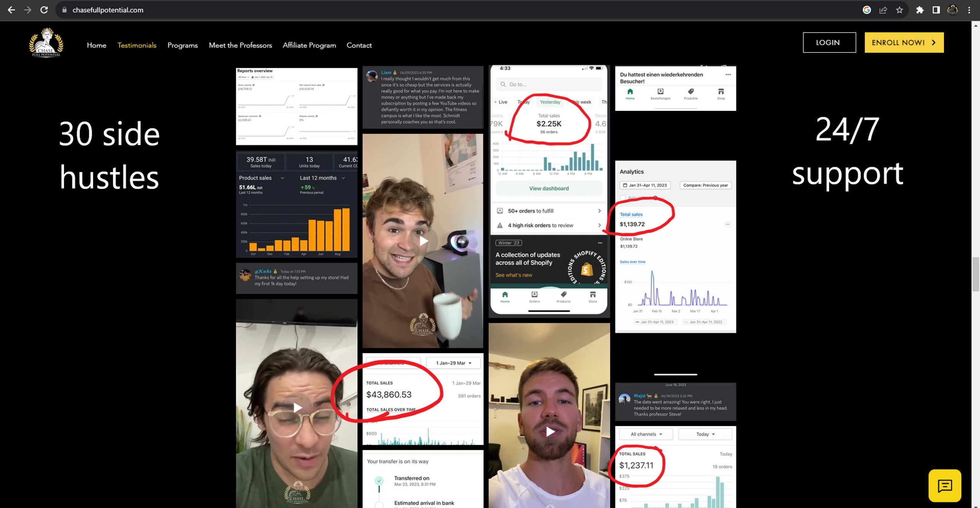Image resolution: width=980 pixels, height=508 pixels.
Task: Click the warning icon next to high risk orders
Action: pyautogui.click(x=500, y=225)
